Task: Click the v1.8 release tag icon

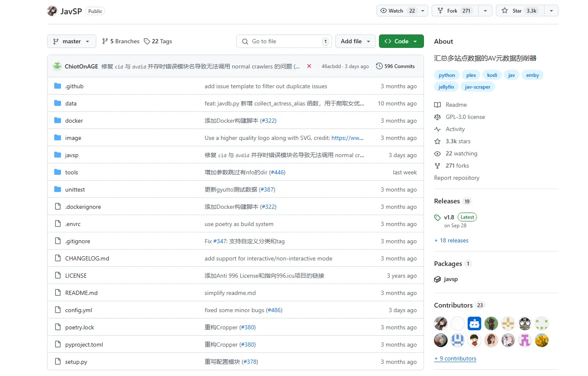Action: (437, 218)
